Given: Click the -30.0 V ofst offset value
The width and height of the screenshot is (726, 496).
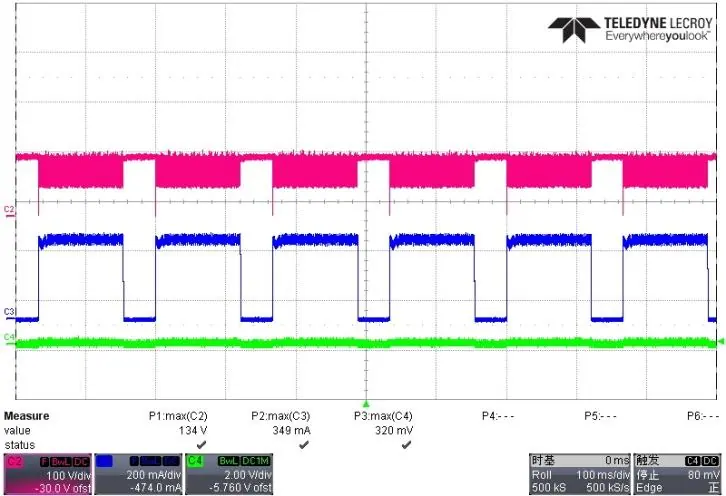Looking at the screenshot, I should click(x=63, y=488).
